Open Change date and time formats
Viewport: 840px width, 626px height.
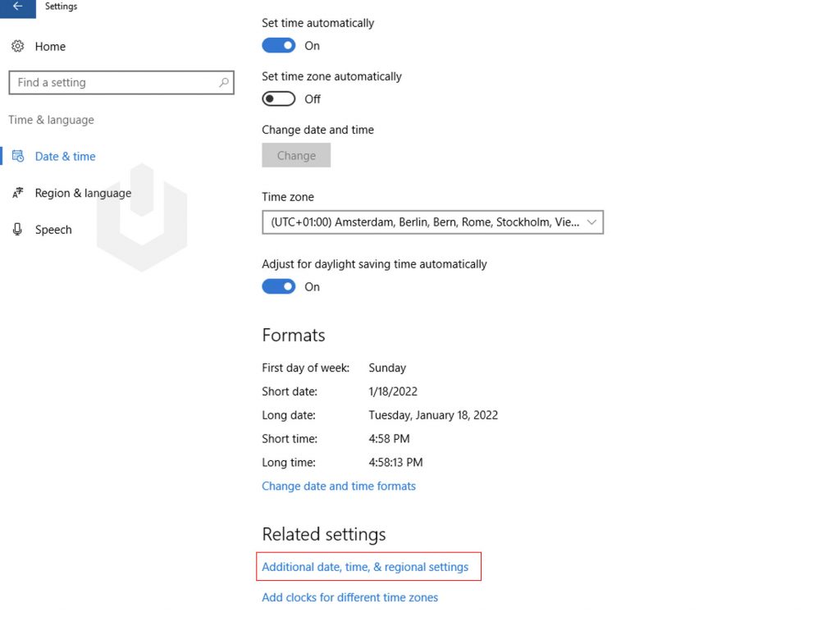click(x=339, y=486)
